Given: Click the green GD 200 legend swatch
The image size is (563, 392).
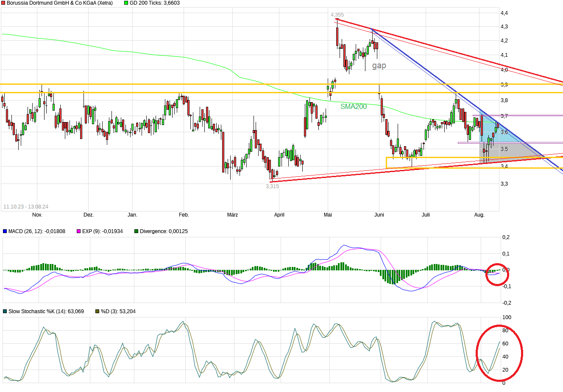Looking at the screenshot, I should click(x=126, y=3).
